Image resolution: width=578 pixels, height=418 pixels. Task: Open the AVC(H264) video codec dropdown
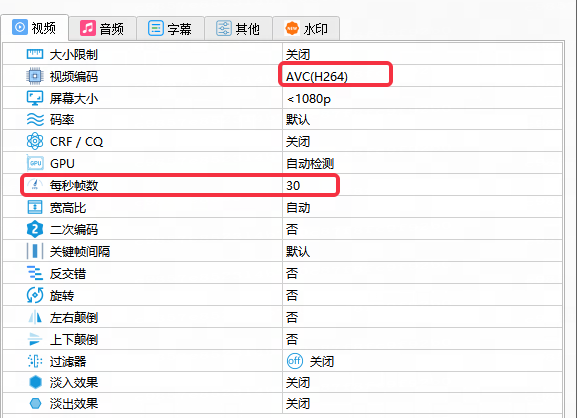pos(422,76)
